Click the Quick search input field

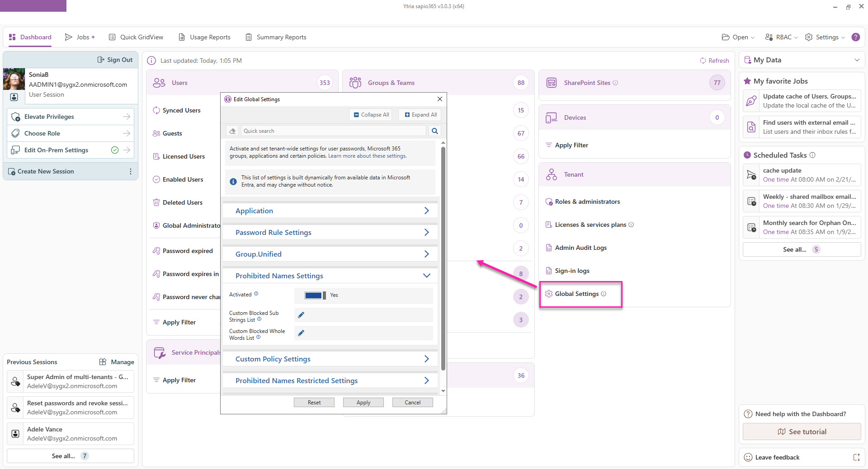coord(334,131)
